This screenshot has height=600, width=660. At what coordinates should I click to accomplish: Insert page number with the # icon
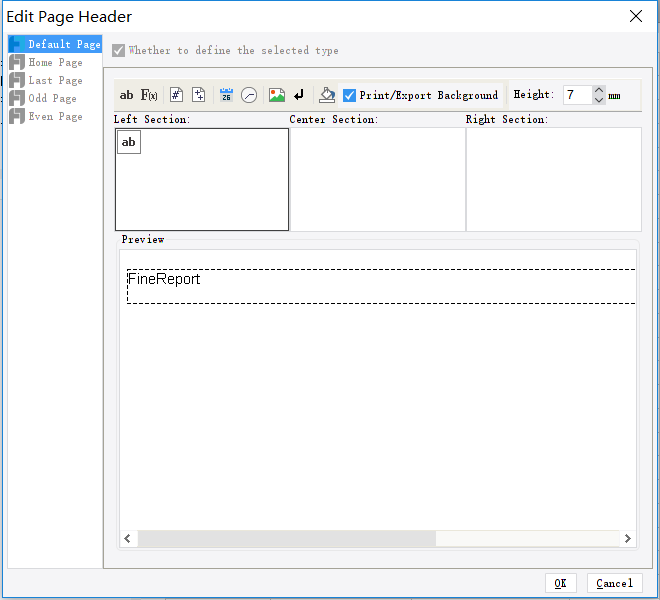(x=176, y=95)
